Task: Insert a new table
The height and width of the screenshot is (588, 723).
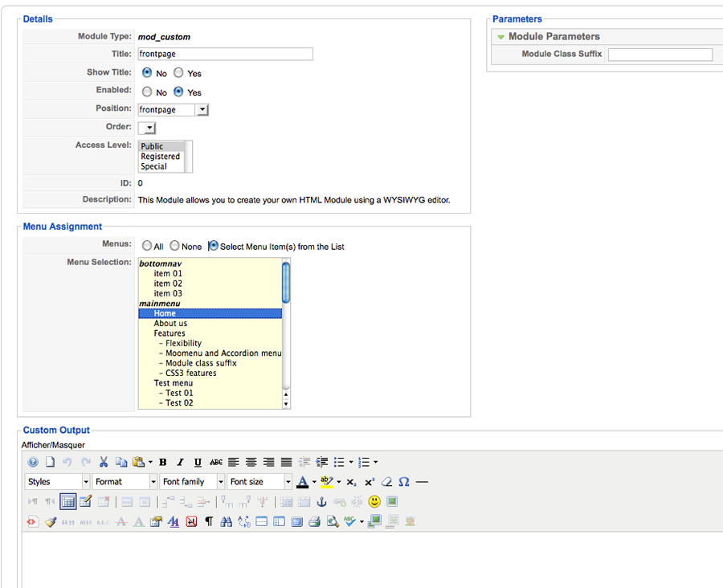Action: tap(67, 502)
